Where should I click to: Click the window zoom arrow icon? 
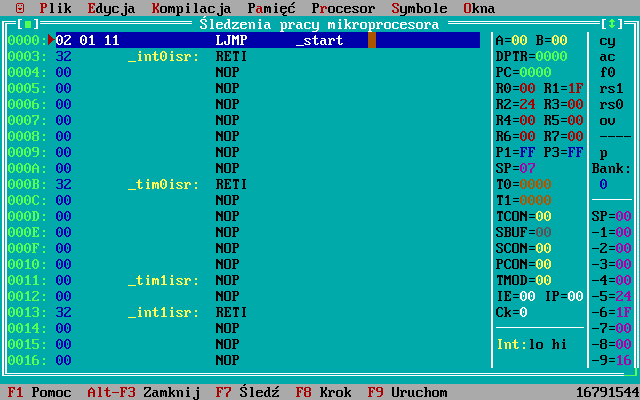(612, 24)
